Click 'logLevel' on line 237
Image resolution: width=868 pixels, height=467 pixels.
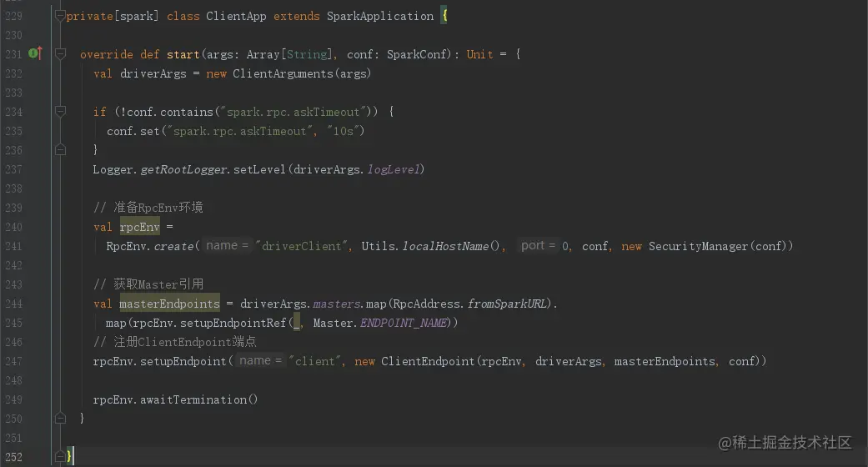coord(394,169)
